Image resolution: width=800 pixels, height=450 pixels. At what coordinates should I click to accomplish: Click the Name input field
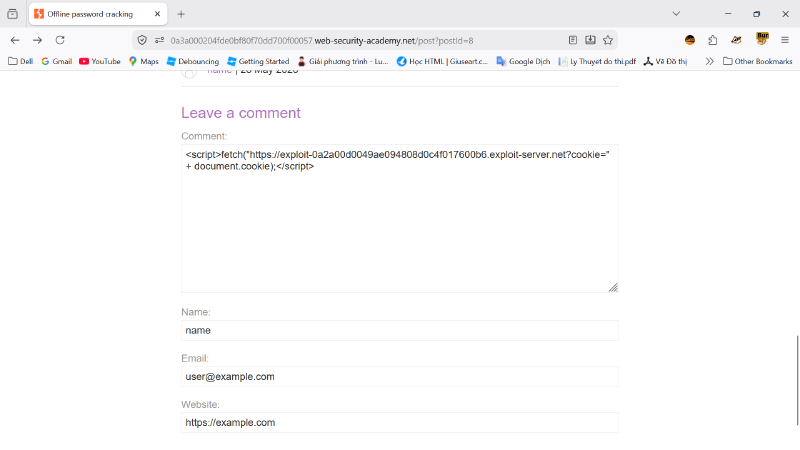pos(399,331)
